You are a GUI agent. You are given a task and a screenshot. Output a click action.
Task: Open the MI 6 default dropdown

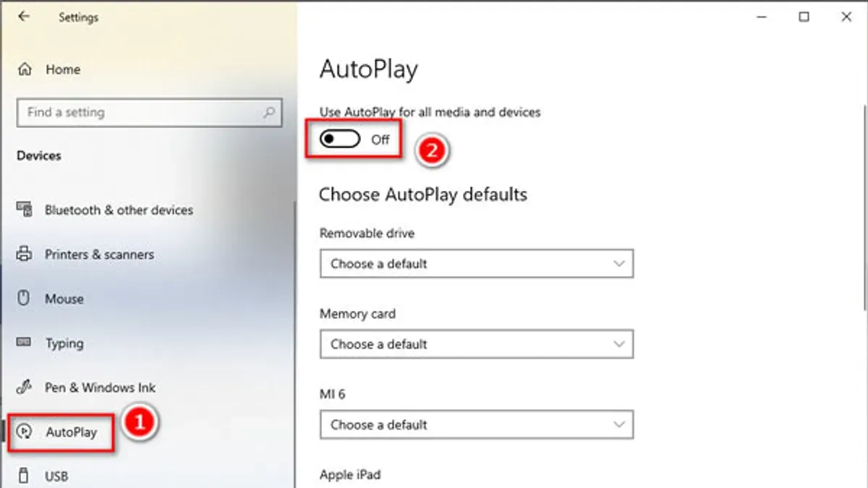(x=477, y=424)
